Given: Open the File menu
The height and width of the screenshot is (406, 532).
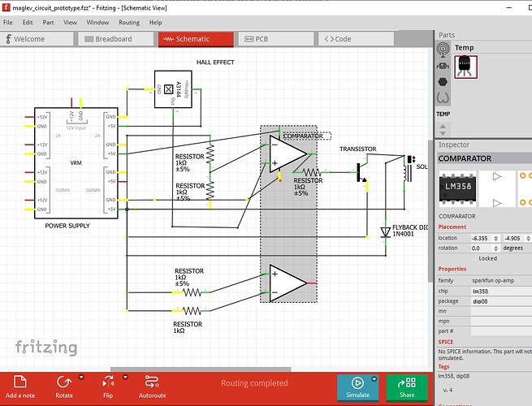Looking at the screenshot, I should click(8, 23).
